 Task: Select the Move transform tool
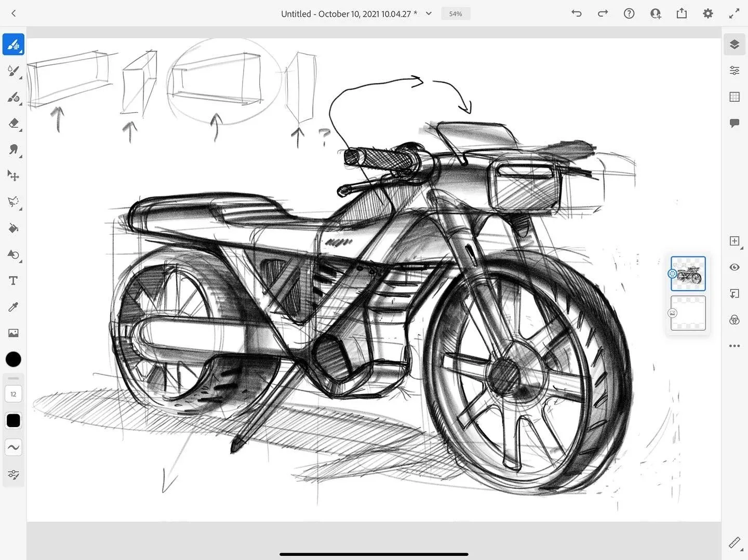pyautogui.click(x=14, y=176)
